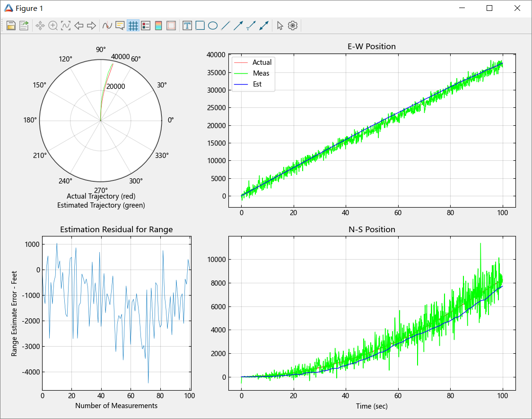Click the 'Meas' entry in the legend
The height and width of the screenshot is (419, 532).
pyautogui.click(x=261, y=73)
